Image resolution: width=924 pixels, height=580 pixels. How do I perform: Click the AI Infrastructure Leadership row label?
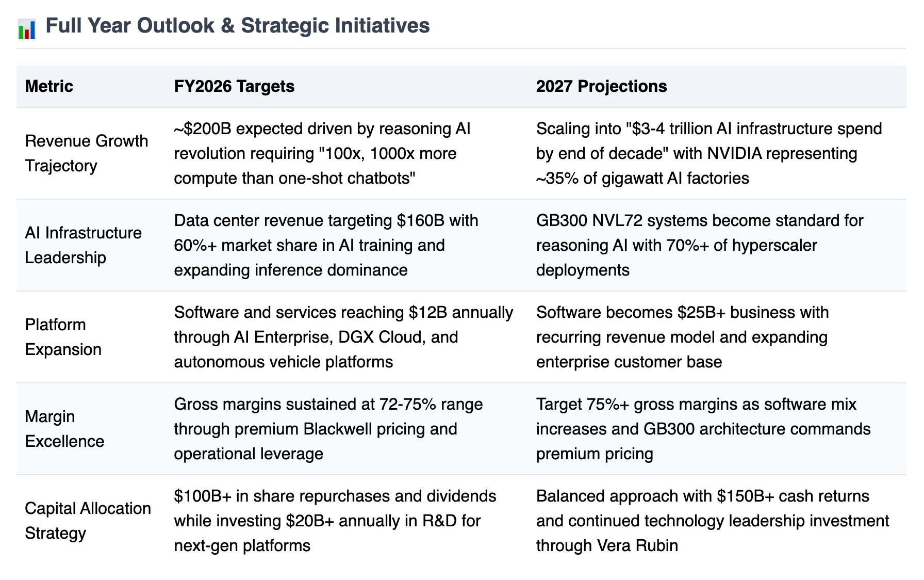point(83,245)
